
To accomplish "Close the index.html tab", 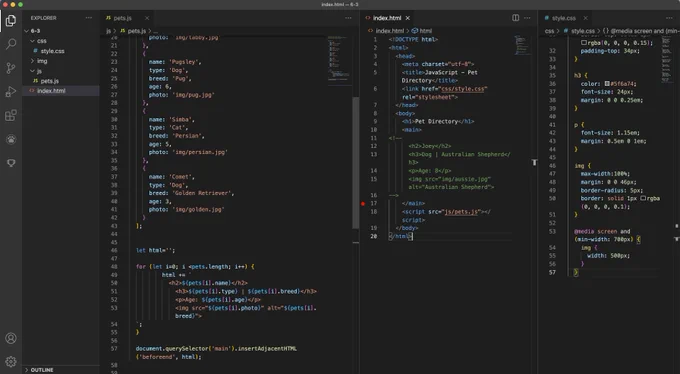I will (408, 18).
